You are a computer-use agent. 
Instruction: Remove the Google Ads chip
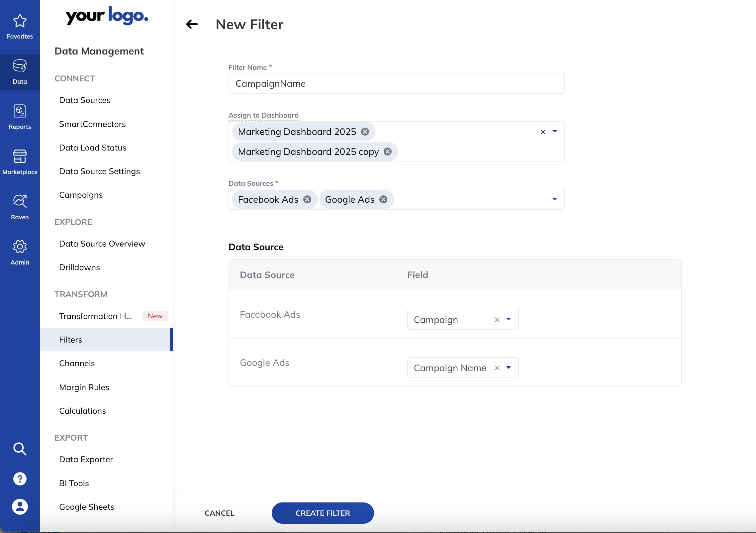[383, 199]
